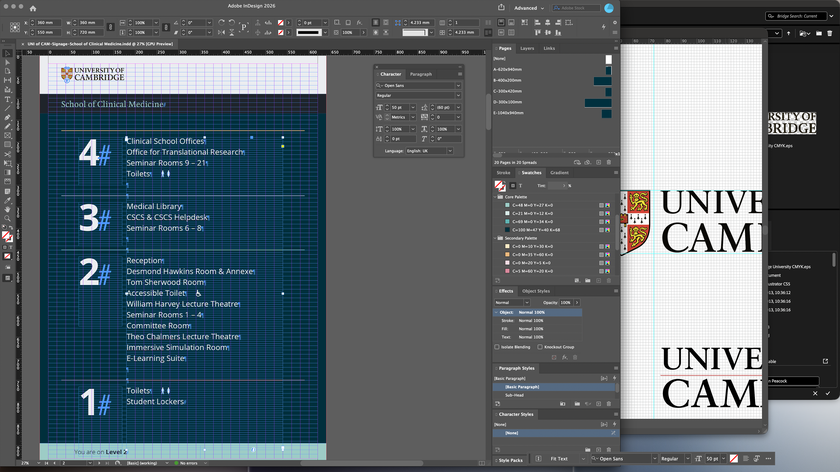Collapse Core Palette colour group
Image resolution: width=840 pixels, height=472 pixels.
(496, 197)
